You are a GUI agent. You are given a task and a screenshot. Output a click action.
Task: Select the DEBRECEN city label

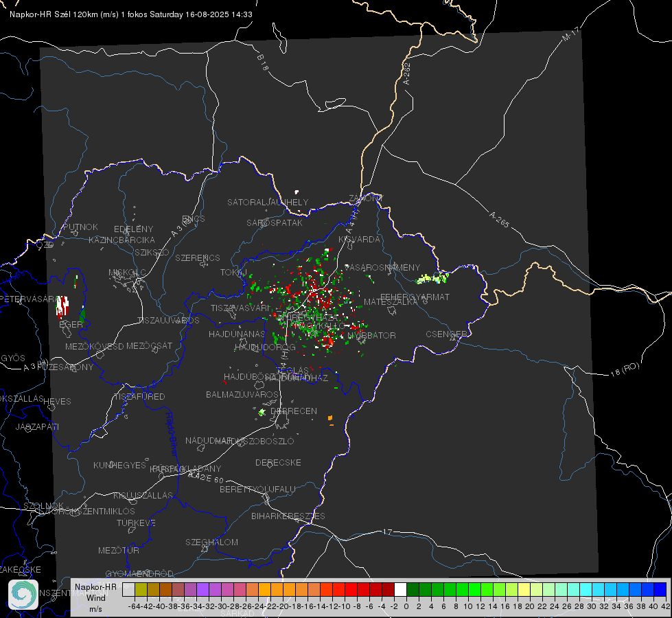point(294,411)
